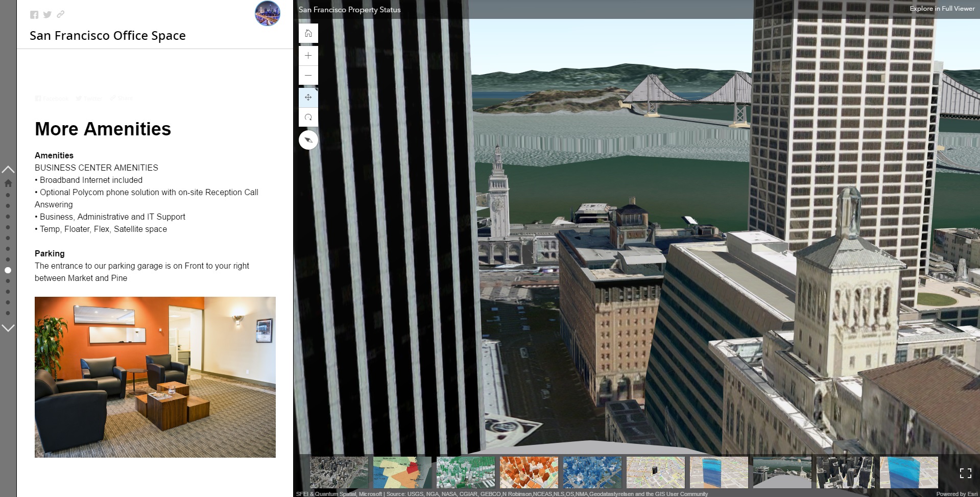Viewport: 980px width, 497px height.
Task: Switch to rotate navigation mode
Action: click(x=308, y=117)
